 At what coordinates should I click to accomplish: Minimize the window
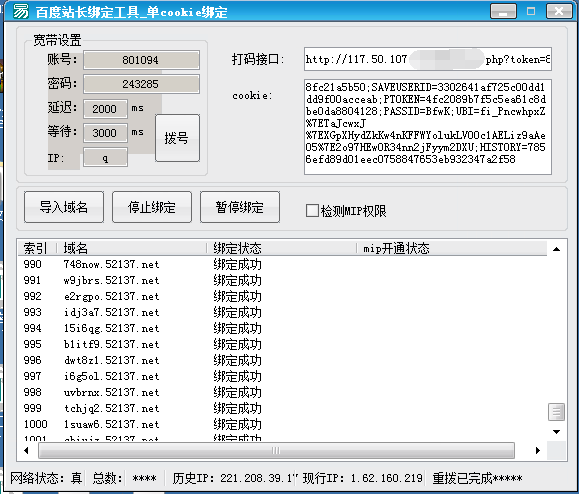[503, 11]
